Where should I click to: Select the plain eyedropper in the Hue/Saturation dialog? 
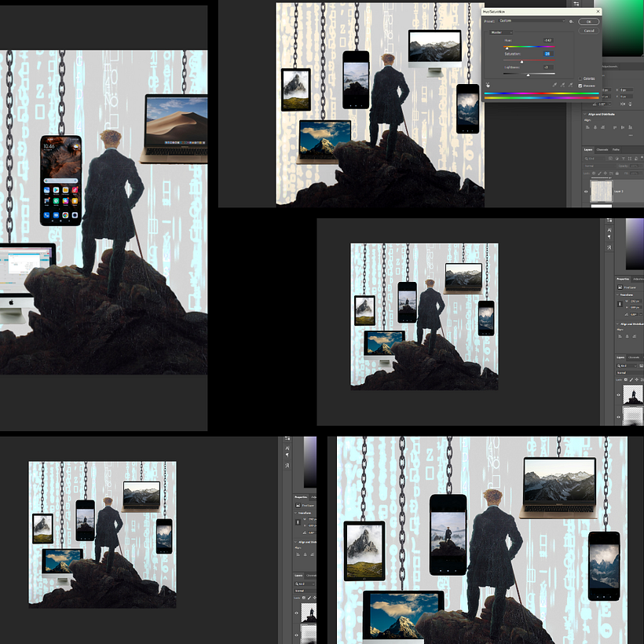(554, 85)
